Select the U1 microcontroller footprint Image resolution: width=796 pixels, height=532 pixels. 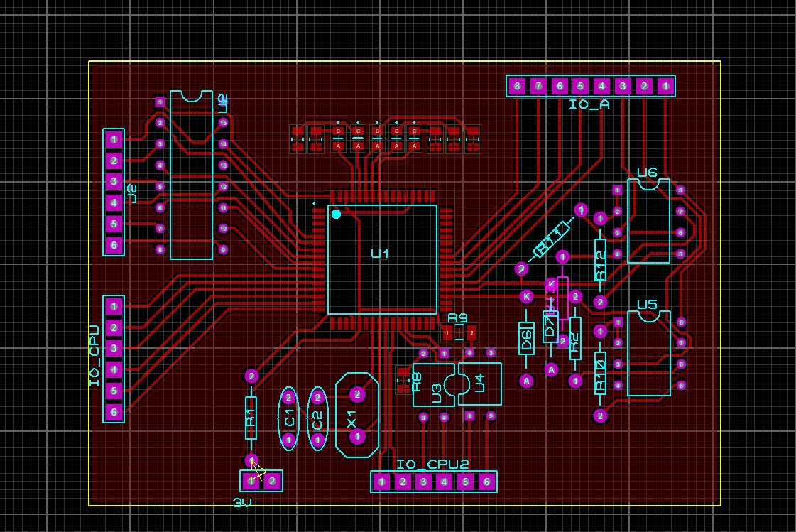381,259
